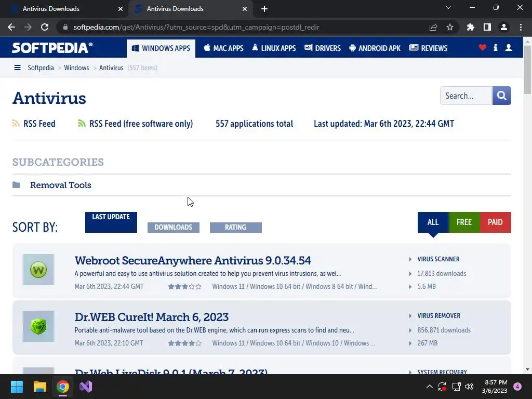
Task: Go forward to the next page
Action: point(28,27)
